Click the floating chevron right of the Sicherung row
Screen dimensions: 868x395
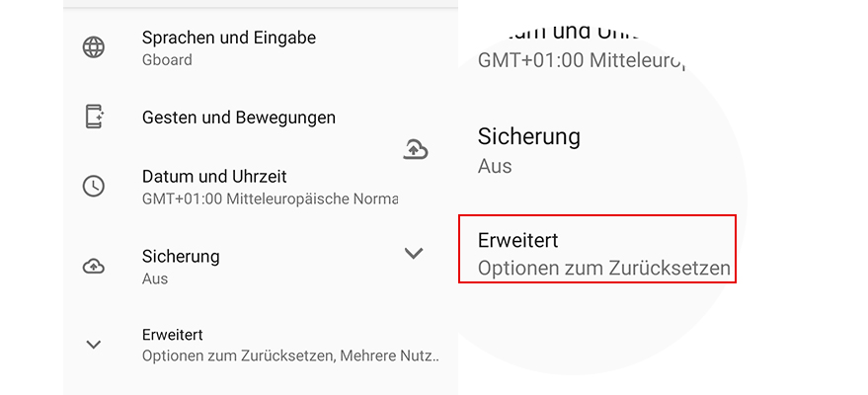coord(414,254)
